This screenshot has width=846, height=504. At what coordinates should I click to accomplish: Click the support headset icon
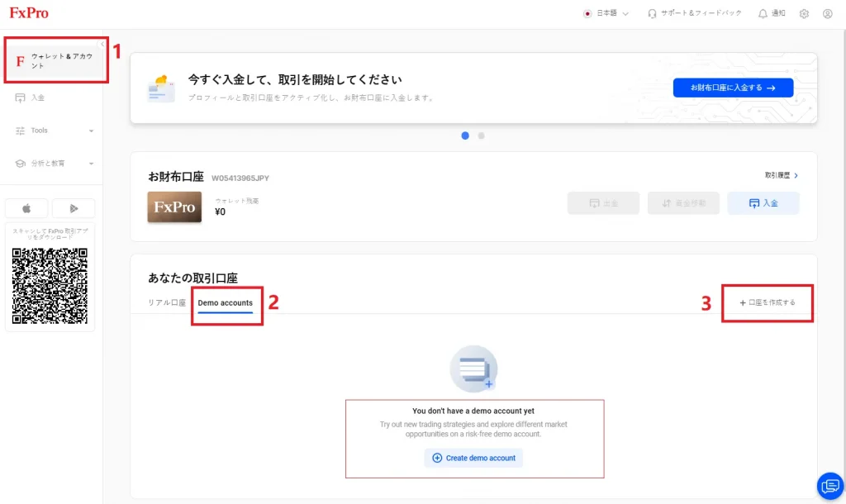pyautogui.click(x=652, y=14)
